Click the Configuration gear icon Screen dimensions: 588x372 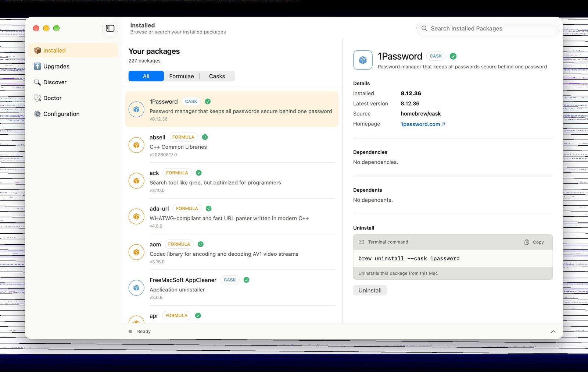37,114
